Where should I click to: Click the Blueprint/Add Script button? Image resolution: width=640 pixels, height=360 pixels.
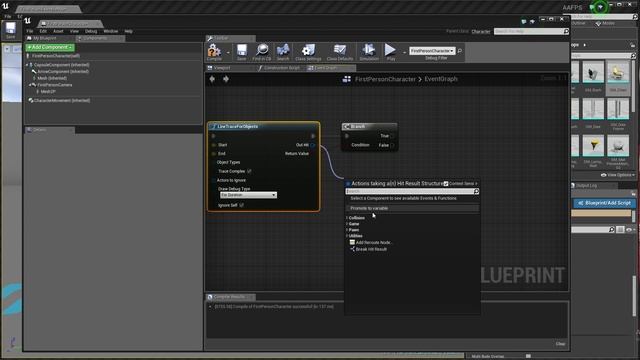604,203
